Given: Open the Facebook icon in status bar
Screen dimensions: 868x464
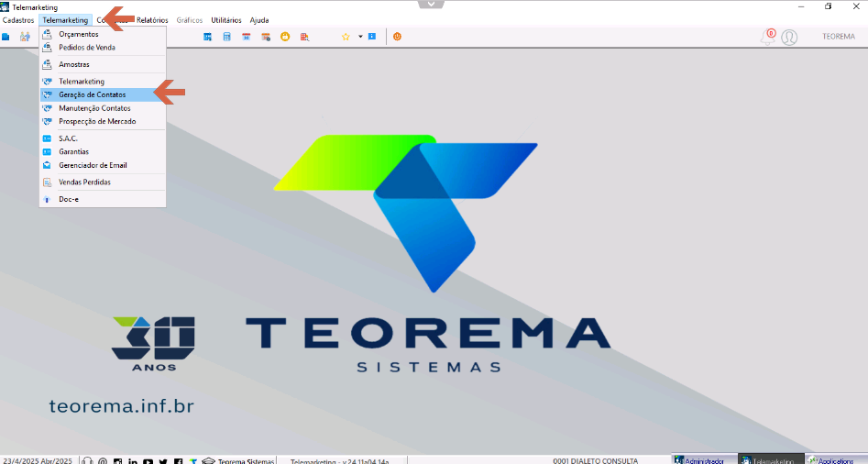Looking at the screenshot, I should 178,460.
